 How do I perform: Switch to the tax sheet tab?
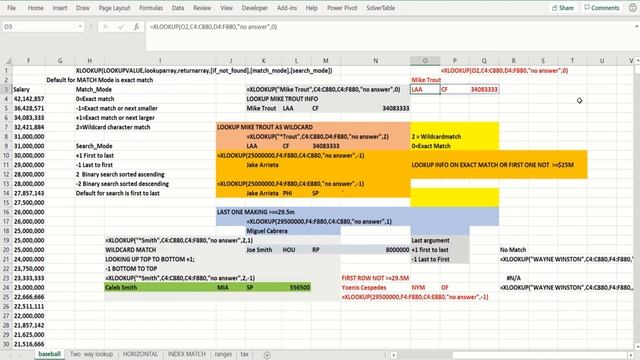pos(244,354)
